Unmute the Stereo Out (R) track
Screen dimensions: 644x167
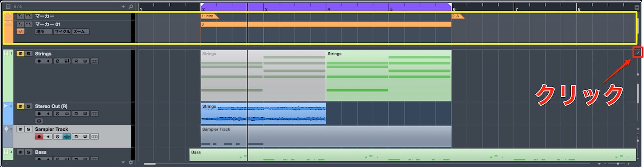[20, 106]
